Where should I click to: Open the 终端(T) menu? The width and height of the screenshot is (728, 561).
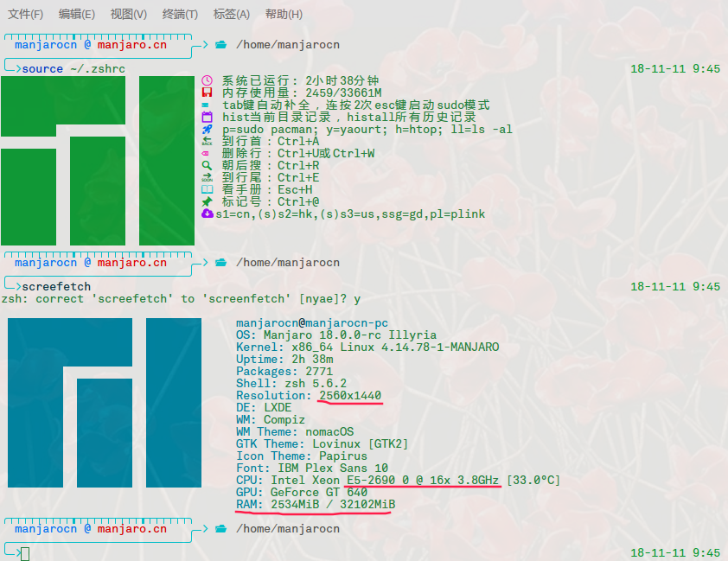[x=180, y=14]
